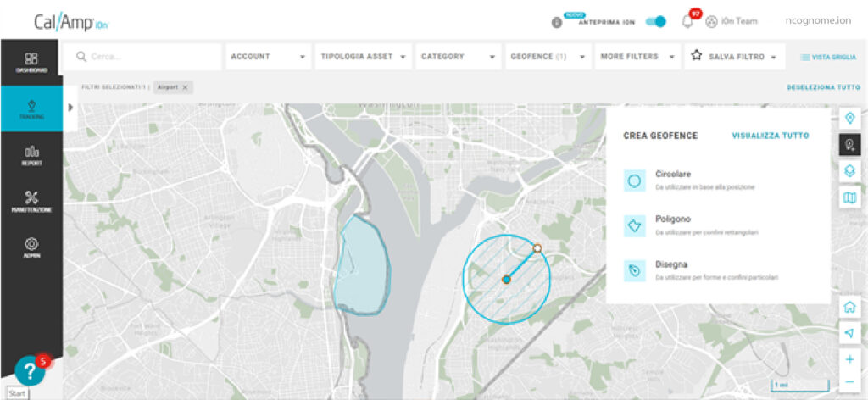The height and width of the screenshot is (400, 868).
Task: Open the map layers icon
Action: 849,171
